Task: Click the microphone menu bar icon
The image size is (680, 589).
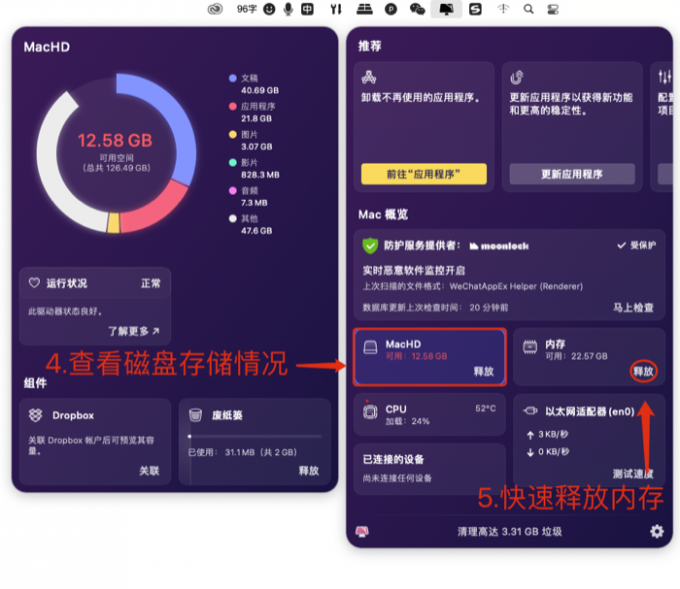Action: pyautogui.click(x=288, y=9)
